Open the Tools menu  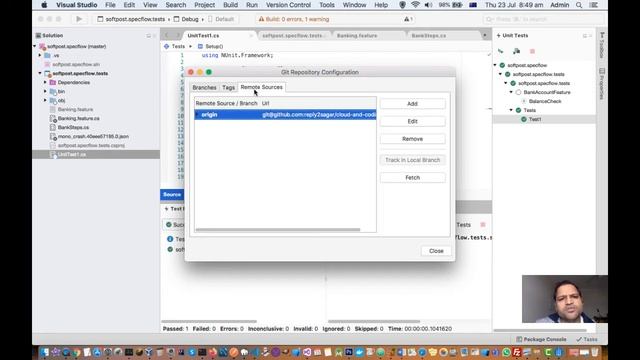pos(327,5)
